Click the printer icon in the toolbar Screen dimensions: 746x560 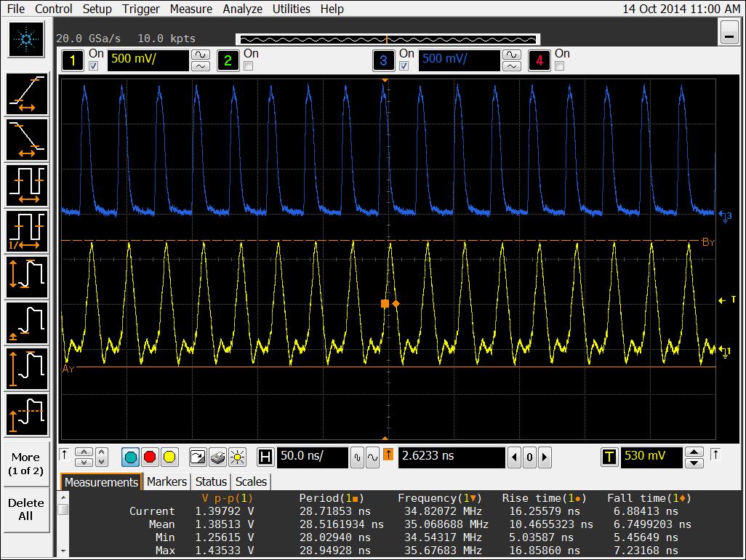tap(217, 457)
